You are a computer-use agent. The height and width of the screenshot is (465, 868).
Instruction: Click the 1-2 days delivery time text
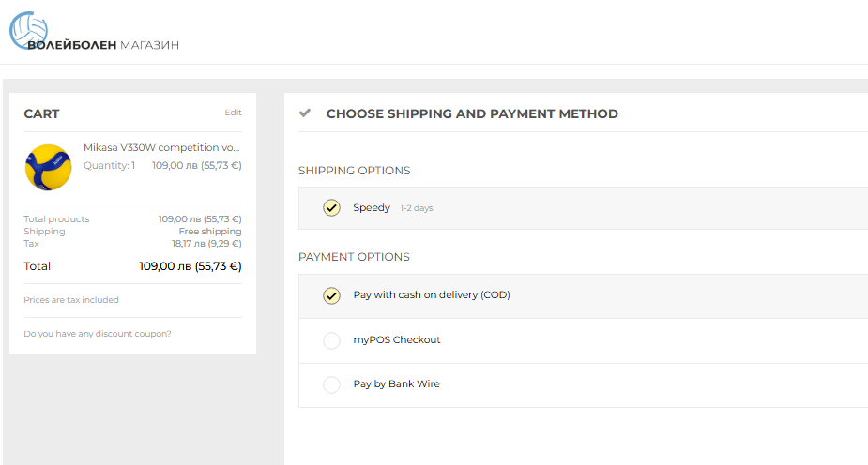[417, 208]
